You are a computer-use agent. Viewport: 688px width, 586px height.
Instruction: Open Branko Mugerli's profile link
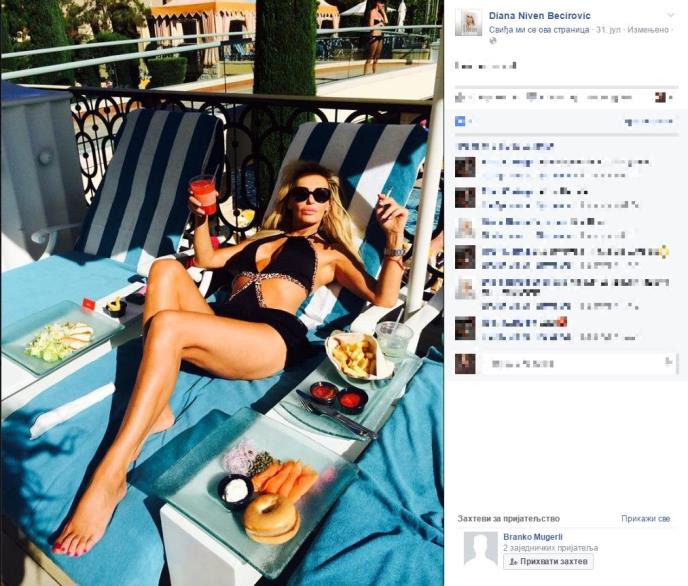533,537
